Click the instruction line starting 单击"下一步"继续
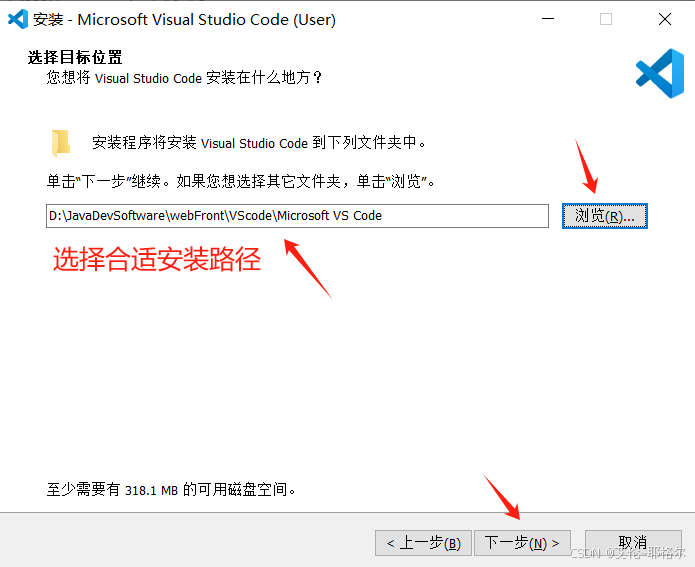This screenshot has height=567, width=695. point(241,181)
